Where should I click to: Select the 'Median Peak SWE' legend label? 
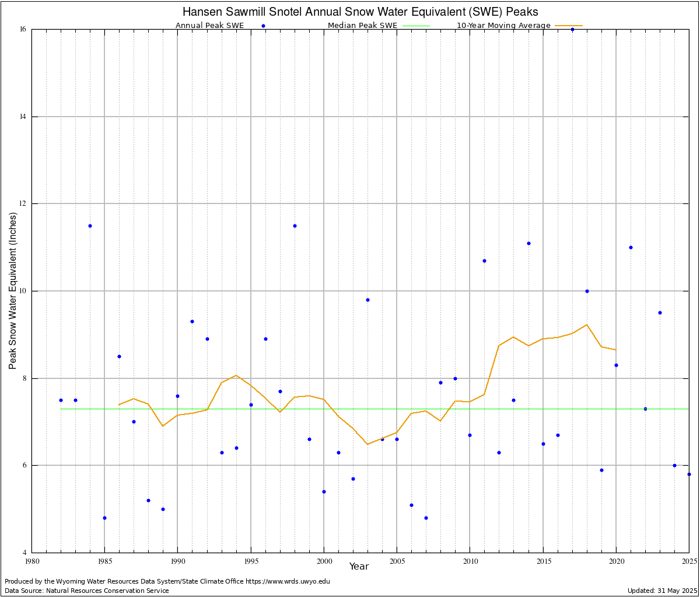coord(362,26)
